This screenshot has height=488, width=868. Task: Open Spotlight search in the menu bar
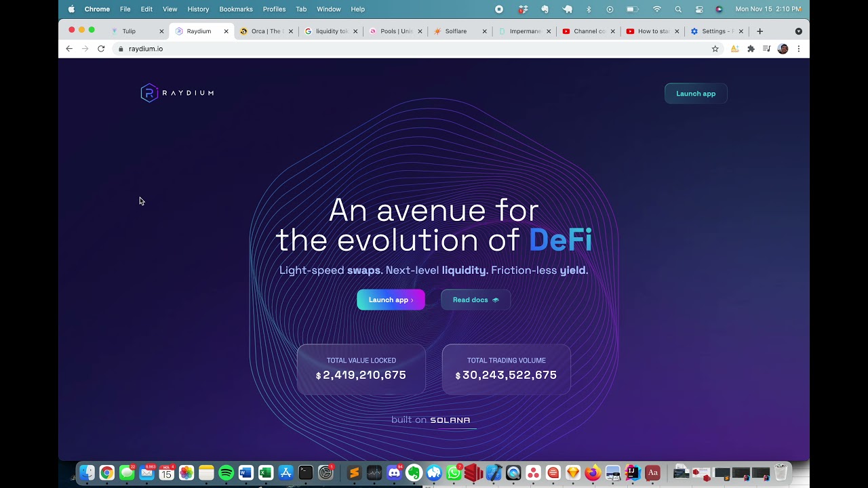pyautogui.click(x=678, y=9)
